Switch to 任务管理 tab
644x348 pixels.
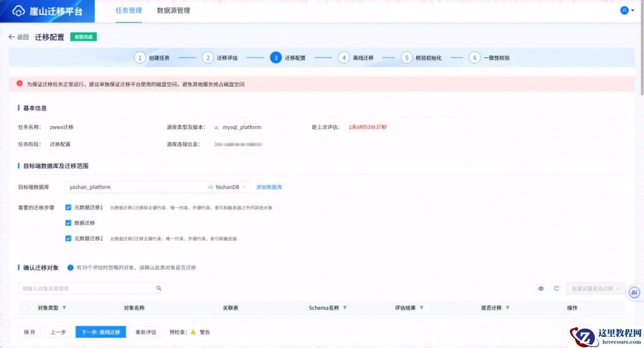(129, 10)
